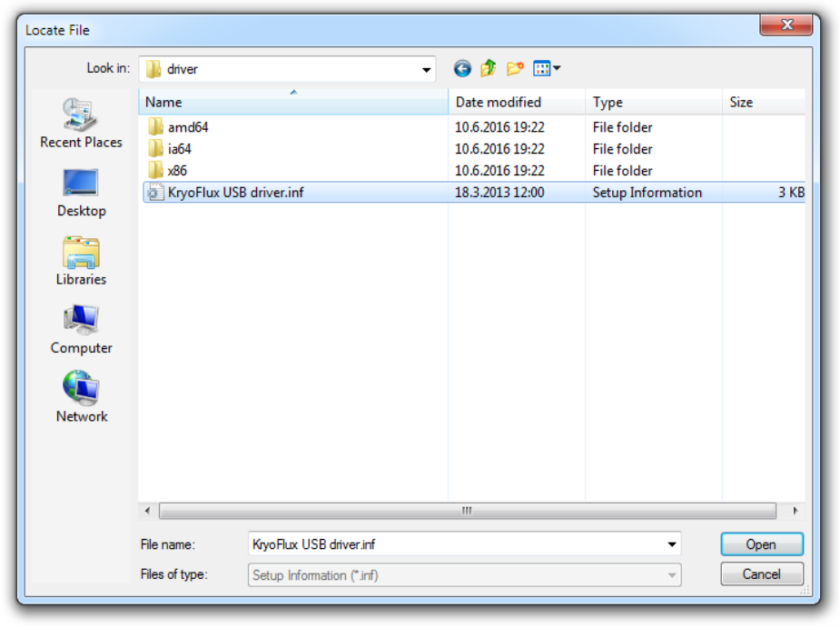Click the ia64 folder name

pos(180,148)
